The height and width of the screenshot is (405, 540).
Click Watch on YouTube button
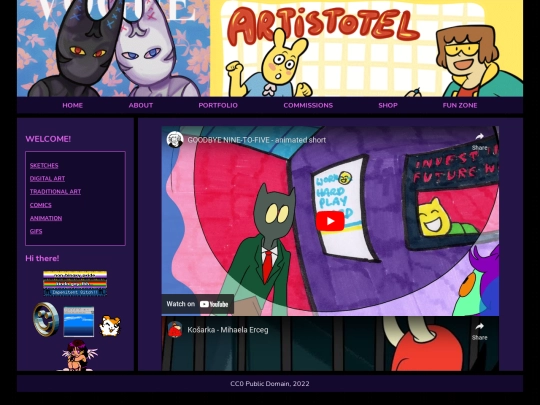tap(198, 304)
